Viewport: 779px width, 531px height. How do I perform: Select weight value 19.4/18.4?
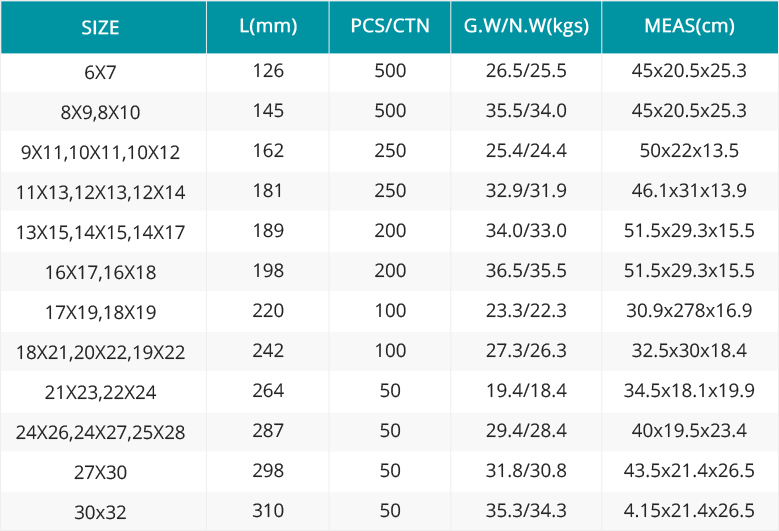click(x=526, y=390)
